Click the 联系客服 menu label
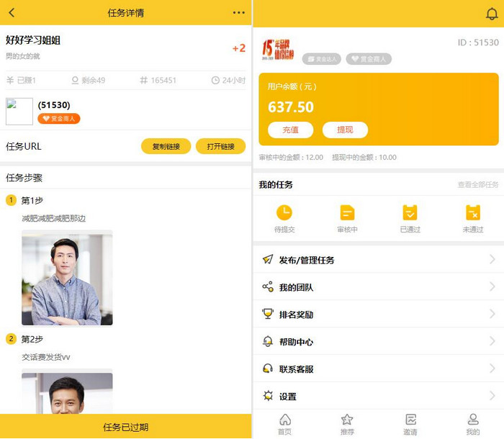The image size is (504, 439). point(296,369)
